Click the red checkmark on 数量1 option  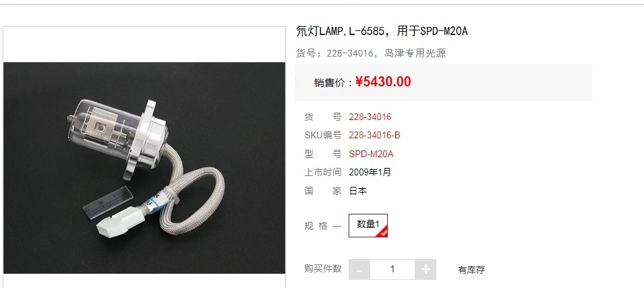click(x=384, y=233)
